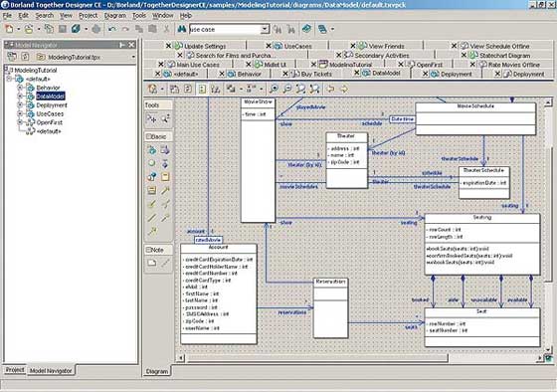The height and width of the screenshot is (392, 557).
Task: Open the search text combo box dropdown
Action: click(x=265, y=29)
